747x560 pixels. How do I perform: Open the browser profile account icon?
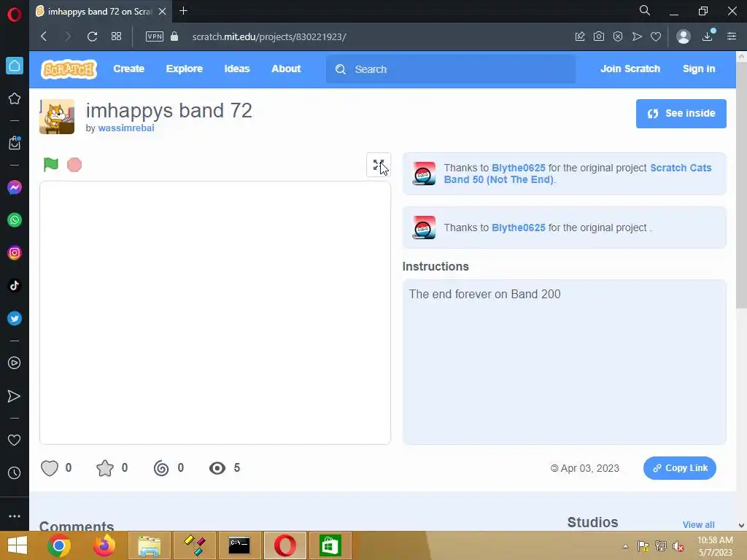click(683, 36)
